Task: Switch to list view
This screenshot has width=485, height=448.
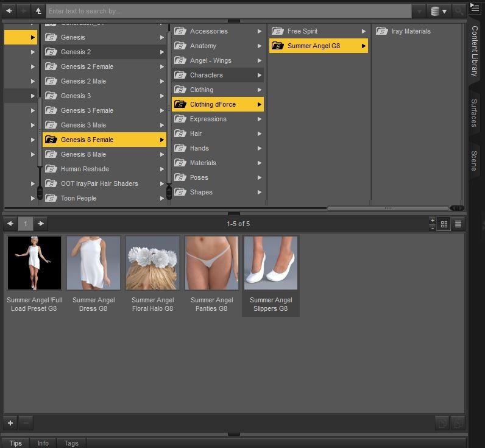Action: [458, 224]
